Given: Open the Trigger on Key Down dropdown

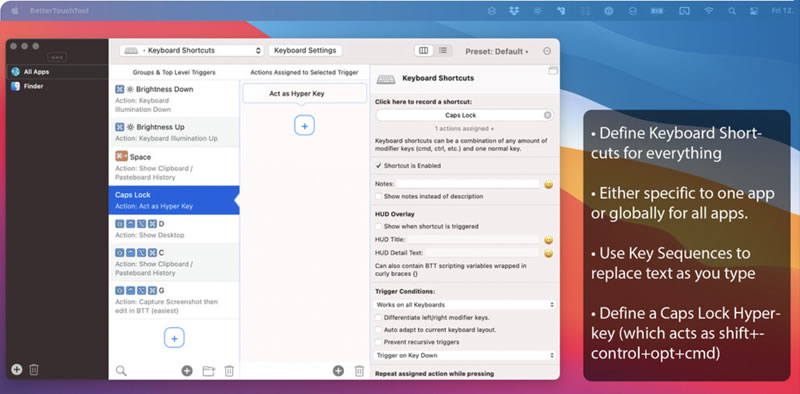Looking at the screenshot, I should [x=464, y=355].
